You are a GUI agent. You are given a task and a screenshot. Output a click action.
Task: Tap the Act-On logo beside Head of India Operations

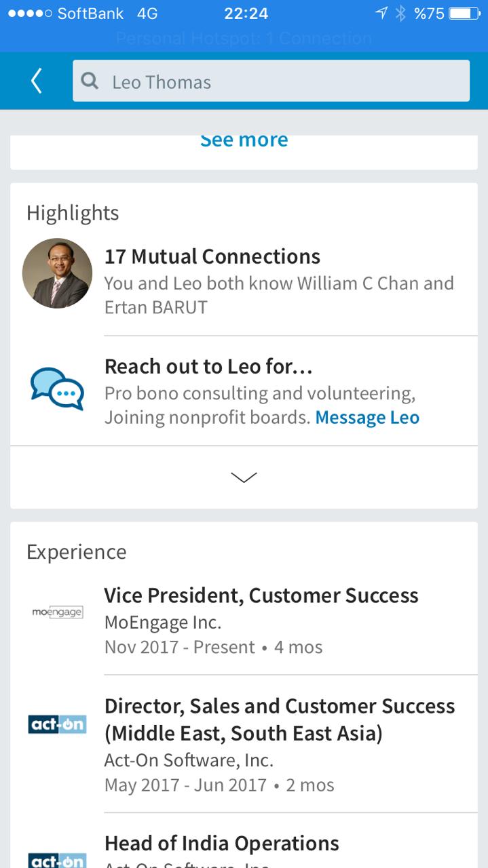click(x=57, y=860)
